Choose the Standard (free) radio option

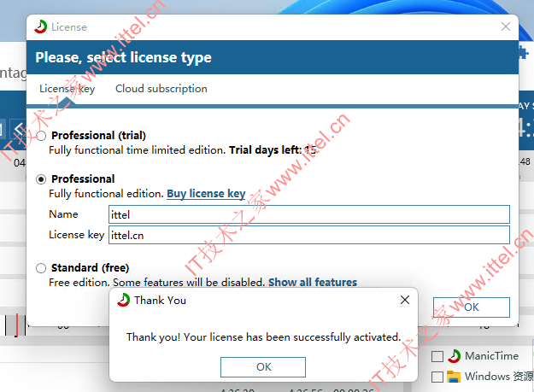coord(41,268)
